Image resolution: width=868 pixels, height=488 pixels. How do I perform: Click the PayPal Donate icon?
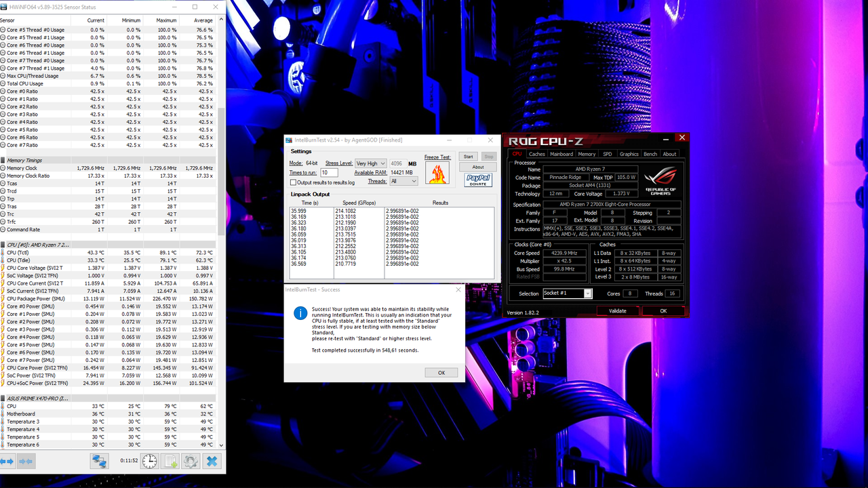(x=478, y=180)
